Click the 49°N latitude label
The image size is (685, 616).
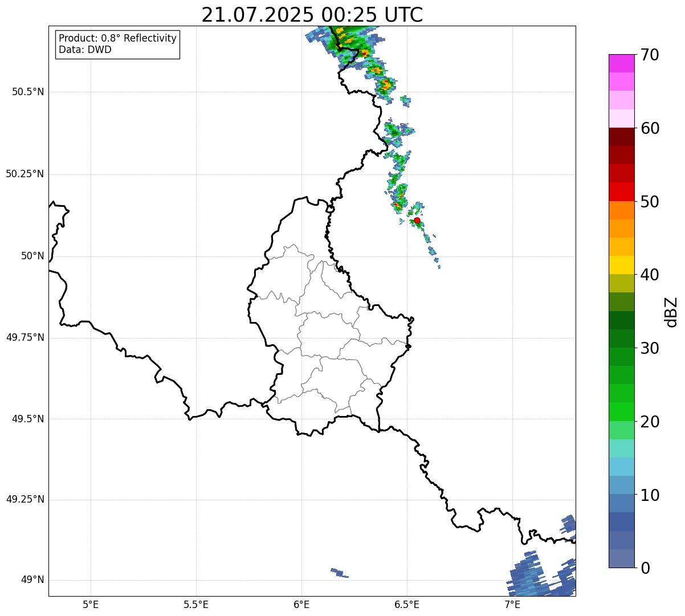(x=32, y=580)
